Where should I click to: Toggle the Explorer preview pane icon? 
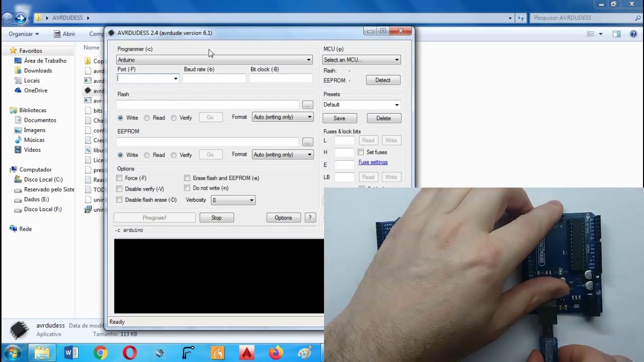616,34
